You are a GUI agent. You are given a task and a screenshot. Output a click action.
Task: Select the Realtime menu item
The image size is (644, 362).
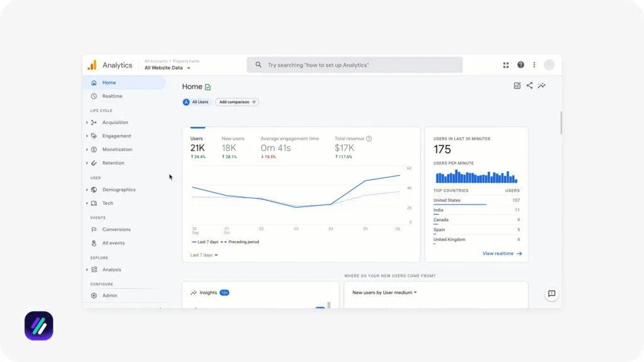click(124, 96)
